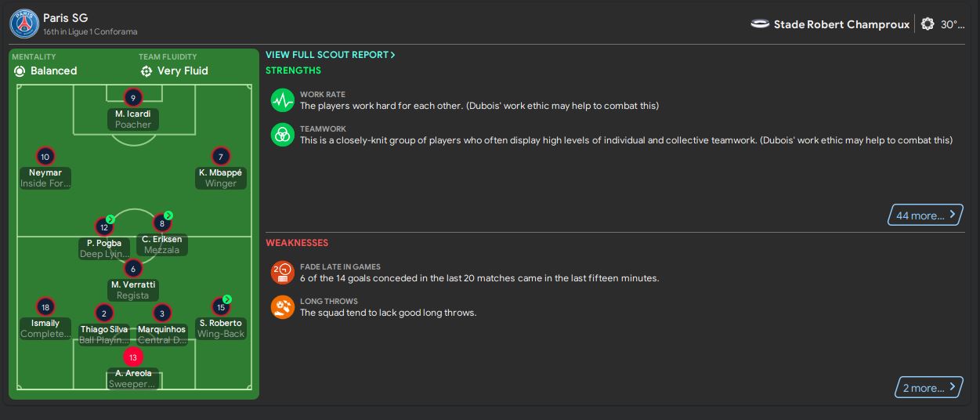Click the Long Throws weakness icon
Screen dimensions: 980x420
(x=282, y=307)
